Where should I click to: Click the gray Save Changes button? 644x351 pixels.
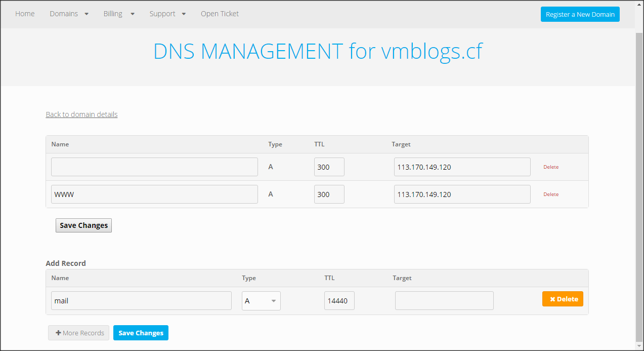pyautogui.click(x=83, y=225)
